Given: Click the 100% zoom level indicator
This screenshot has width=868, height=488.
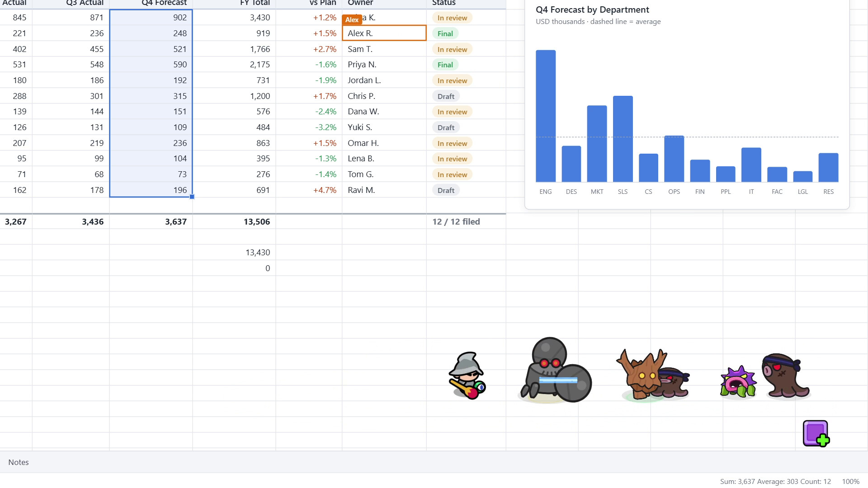Looking at the screenshot, I should pos(850,481).
